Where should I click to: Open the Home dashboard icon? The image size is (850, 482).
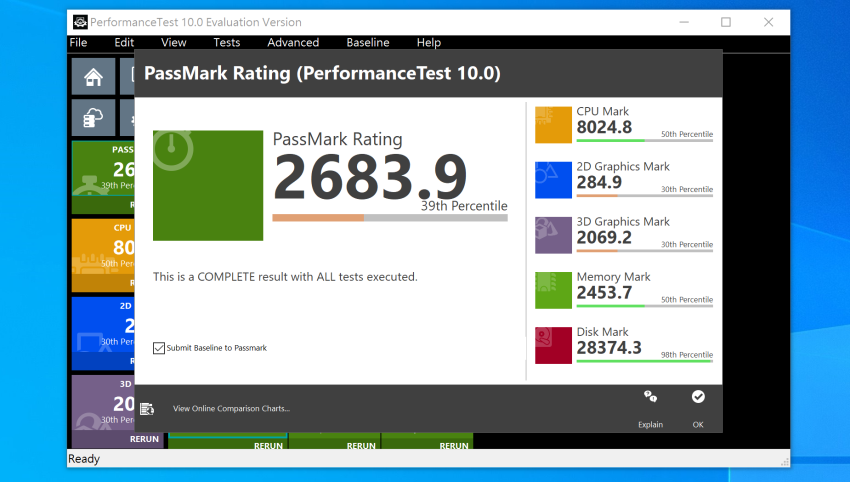(x=93, y=77)
